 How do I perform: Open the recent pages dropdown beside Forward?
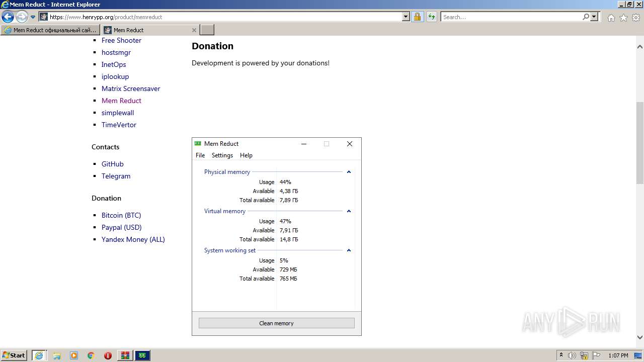[33, 17]
